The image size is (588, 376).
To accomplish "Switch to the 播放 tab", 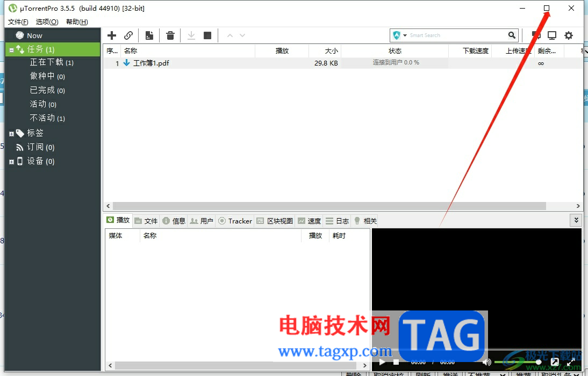I will (118, 220).
